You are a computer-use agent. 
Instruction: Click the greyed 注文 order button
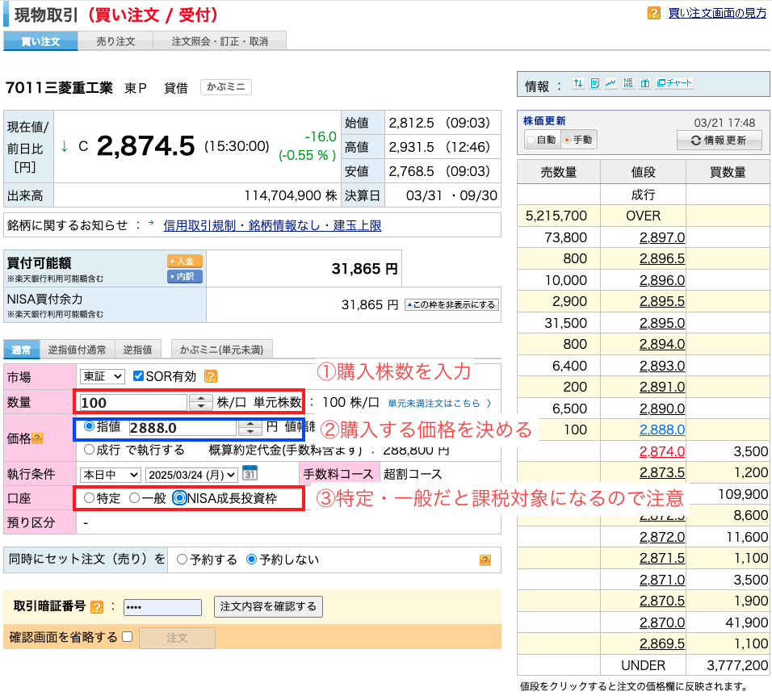(177, 638)
